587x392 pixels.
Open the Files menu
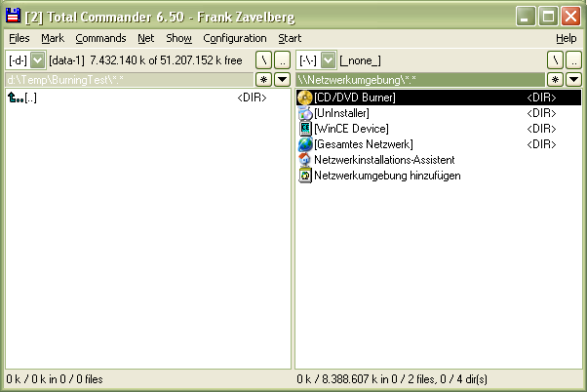[20, 38]
